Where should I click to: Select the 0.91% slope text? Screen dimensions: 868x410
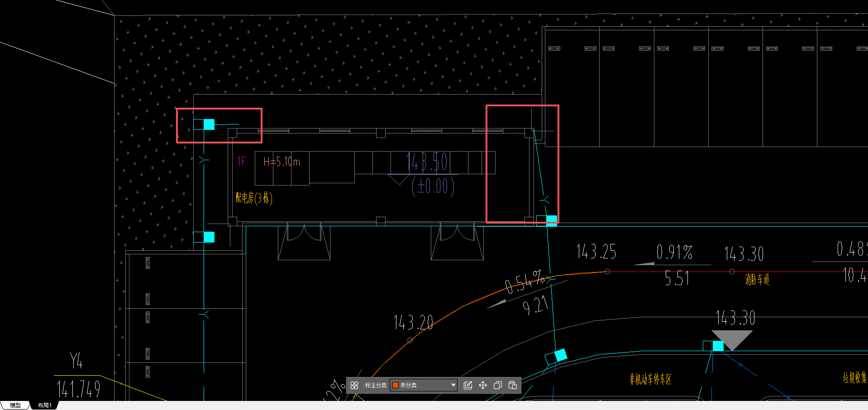[674, 252]
